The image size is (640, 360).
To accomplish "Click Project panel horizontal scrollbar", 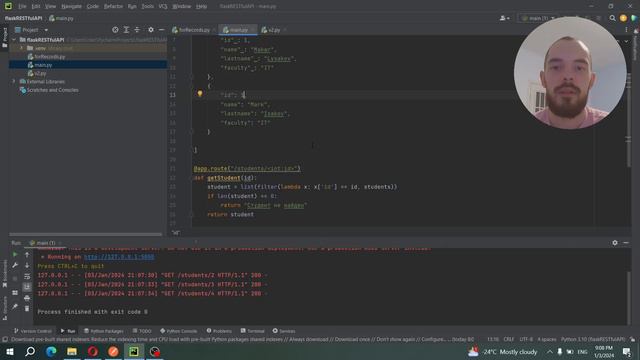I will (x=85, y=234).
